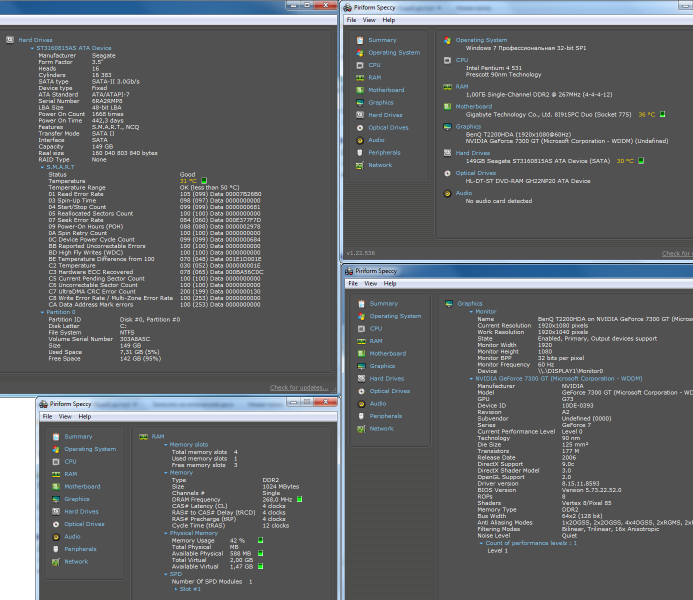The height and width of the screenshot is (600, 693).
Task: Open File menu in the Summary-view window
Action: coord(351,20)
